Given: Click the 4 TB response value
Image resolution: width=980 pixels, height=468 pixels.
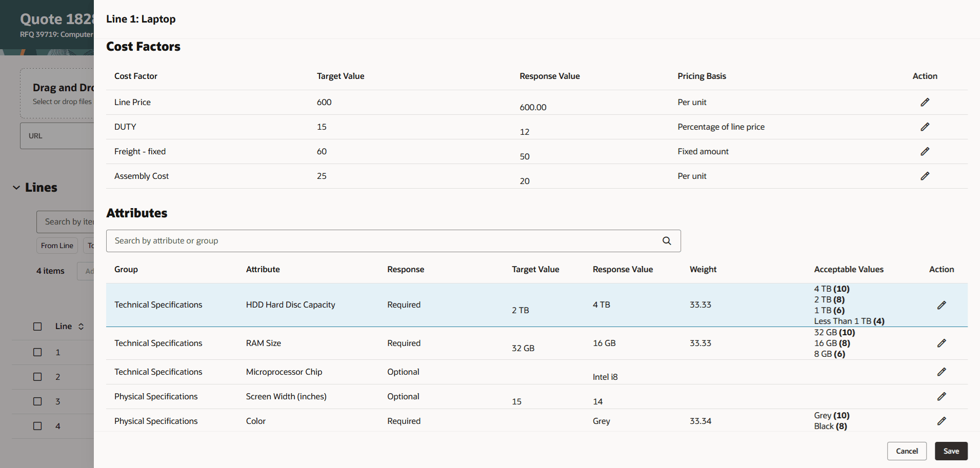Looking at the screenshot, I should 602,304.
